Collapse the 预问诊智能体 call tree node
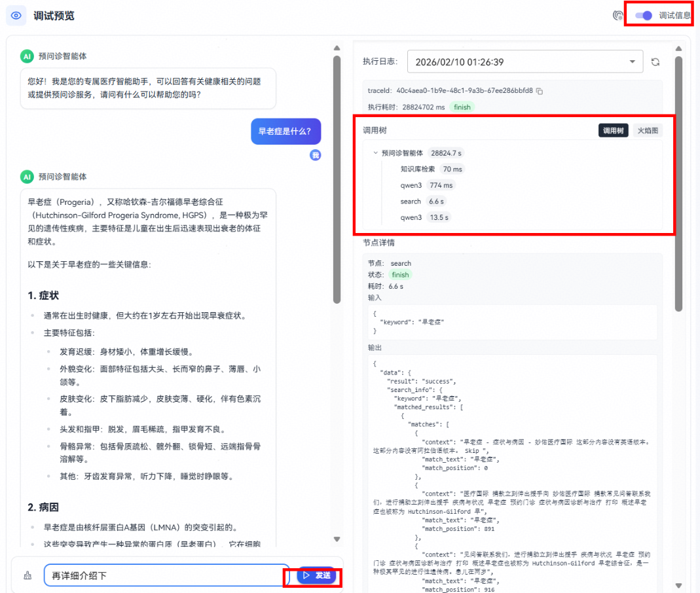 click(376, 153)
